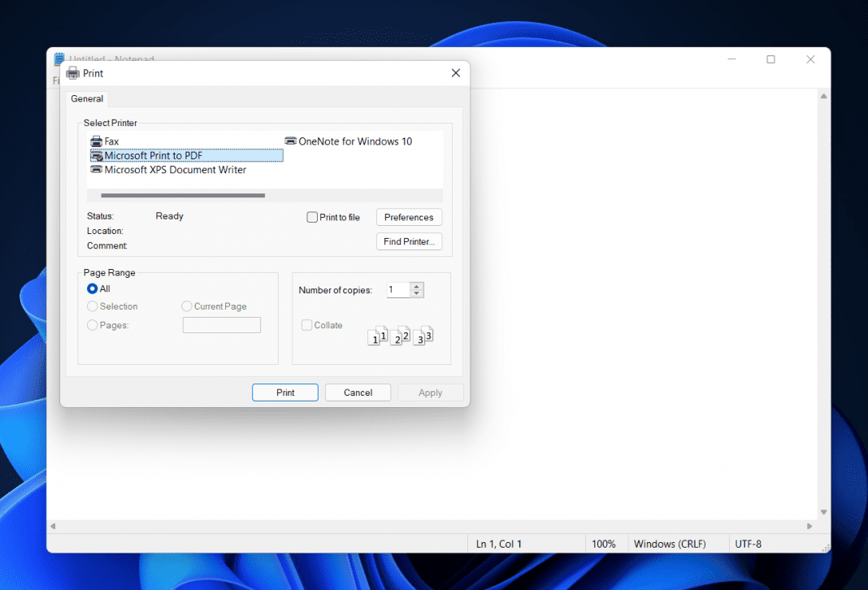Toggle the Collate checkbox
The image size is (868, 590).
pos(306,324)
